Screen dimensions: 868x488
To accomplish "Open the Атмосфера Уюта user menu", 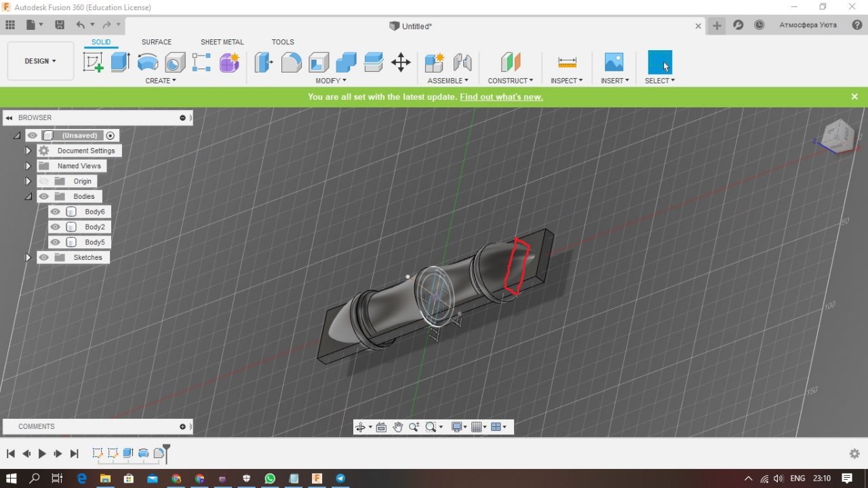I will click(x=808, y=25).
